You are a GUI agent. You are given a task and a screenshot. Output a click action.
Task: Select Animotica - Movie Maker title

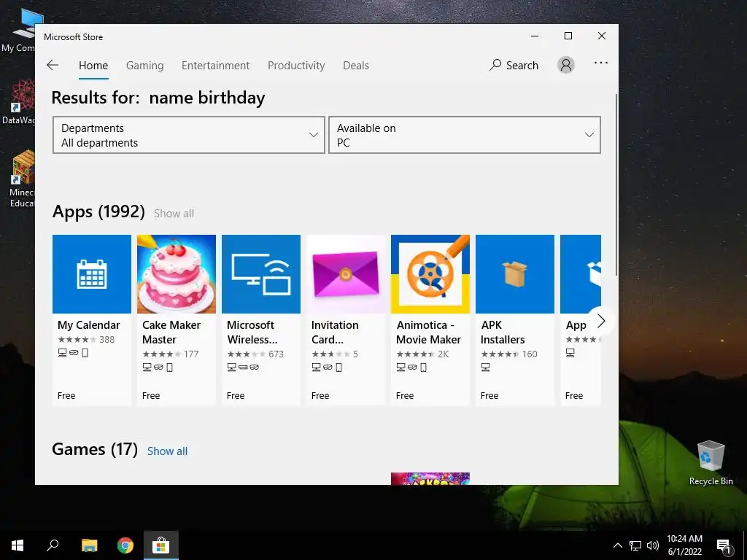click(429, 332)
